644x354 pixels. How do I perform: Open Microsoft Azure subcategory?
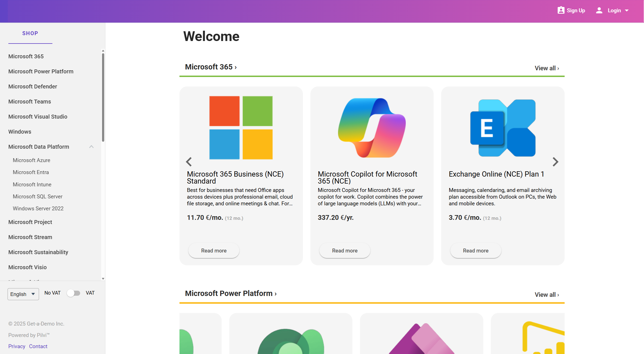(x=31, y=160)
